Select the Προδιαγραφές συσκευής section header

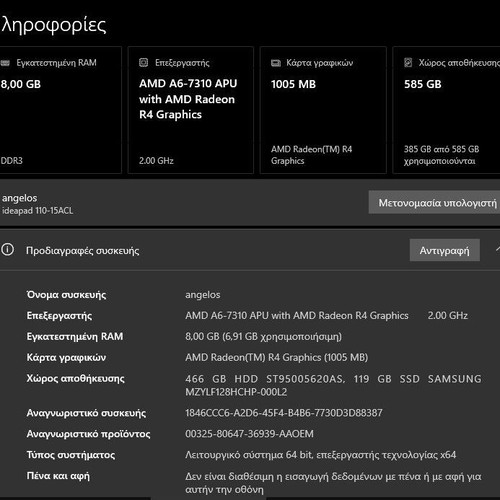click(x=82, y=251)
